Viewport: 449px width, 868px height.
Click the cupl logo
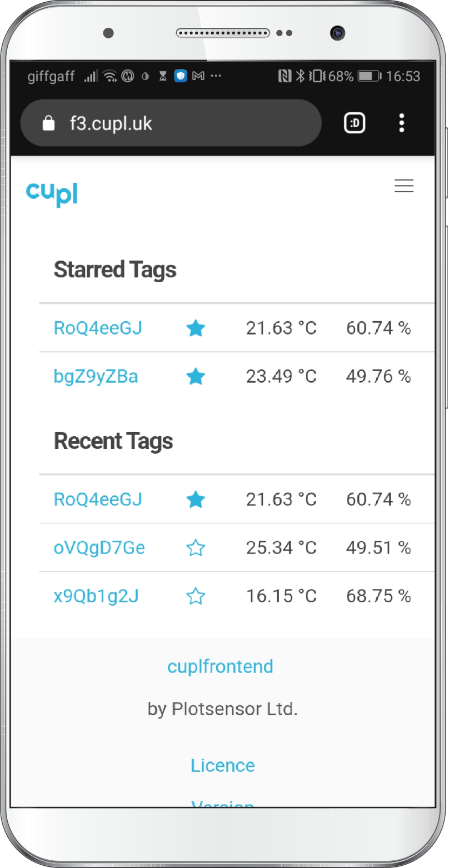click(x=52, y=194)
